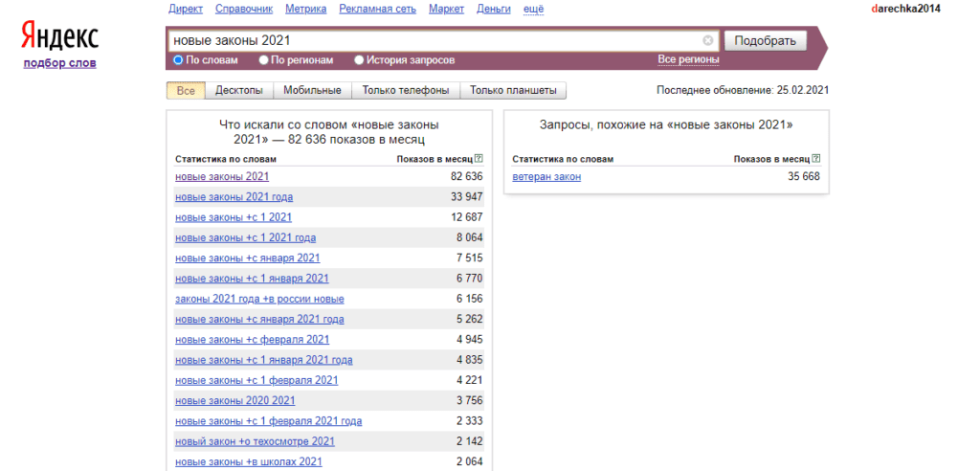Open 'новые законы 2021 года' keyword link

click(x=234, y=197)
